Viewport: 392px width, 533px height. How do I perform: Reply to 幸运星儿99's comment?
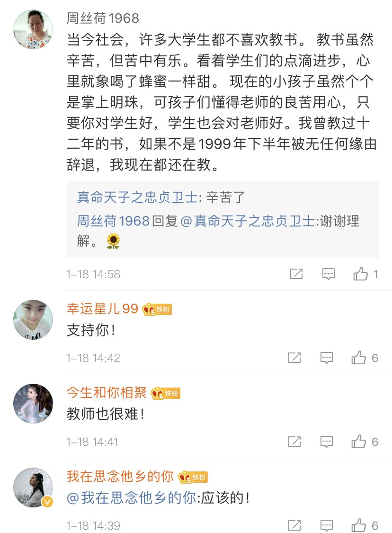326,358
